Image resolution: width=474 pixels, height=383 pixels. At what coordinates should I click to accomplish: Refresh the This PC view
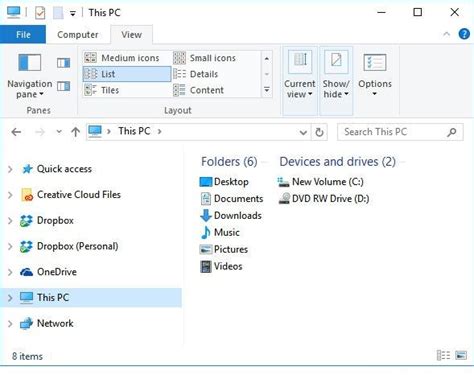pos(319,132)
